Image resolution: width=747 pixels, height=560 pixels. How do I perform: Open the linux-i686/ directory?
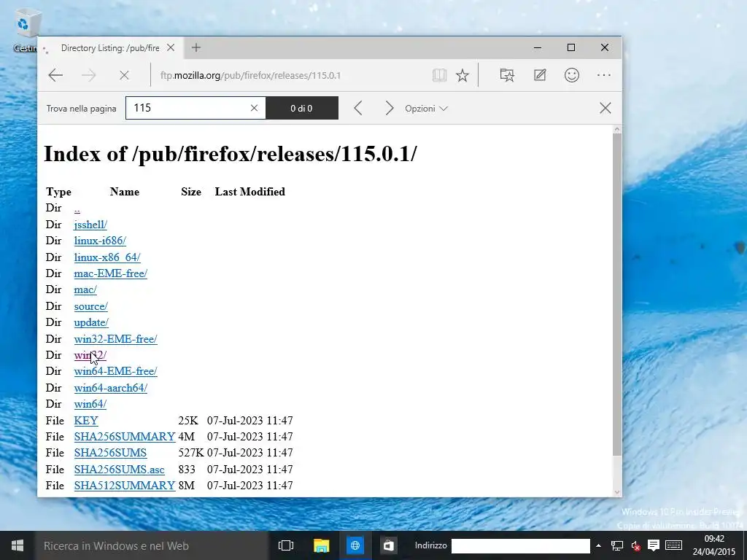100,241
